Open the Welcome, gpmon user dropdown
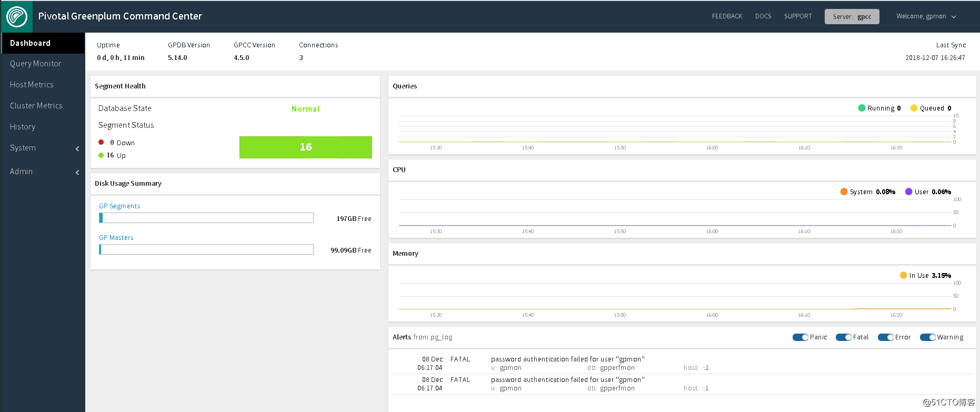This screenshot has height=412, width=980. (926, 16)
